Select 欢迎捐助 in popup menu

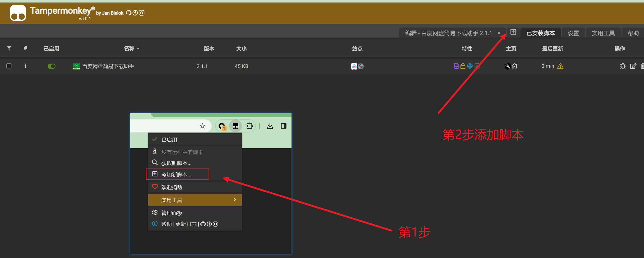pos(195,187)
